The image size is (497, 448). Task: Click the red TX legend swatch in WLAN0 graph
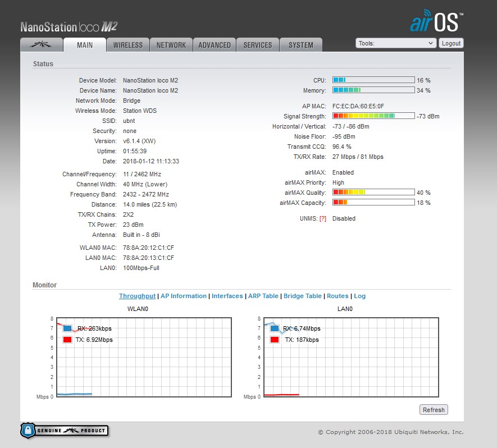click(67, 340)
